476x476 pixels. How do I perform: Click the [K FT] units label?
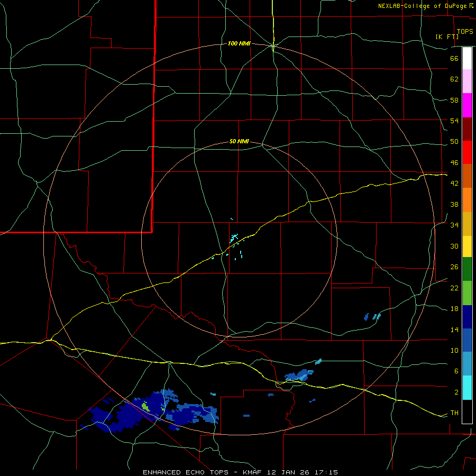point(447,36)
